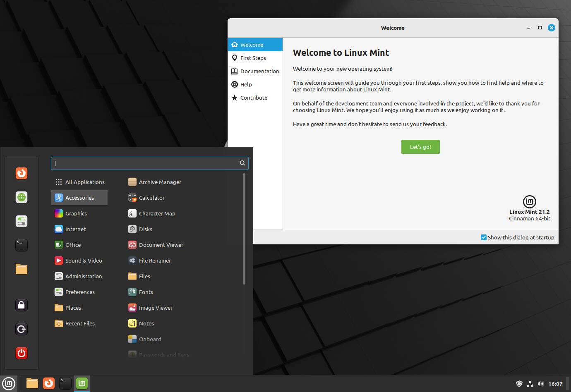Open the Calculator application
Viewport: 571px width, 392px height.
pos(151,198)
